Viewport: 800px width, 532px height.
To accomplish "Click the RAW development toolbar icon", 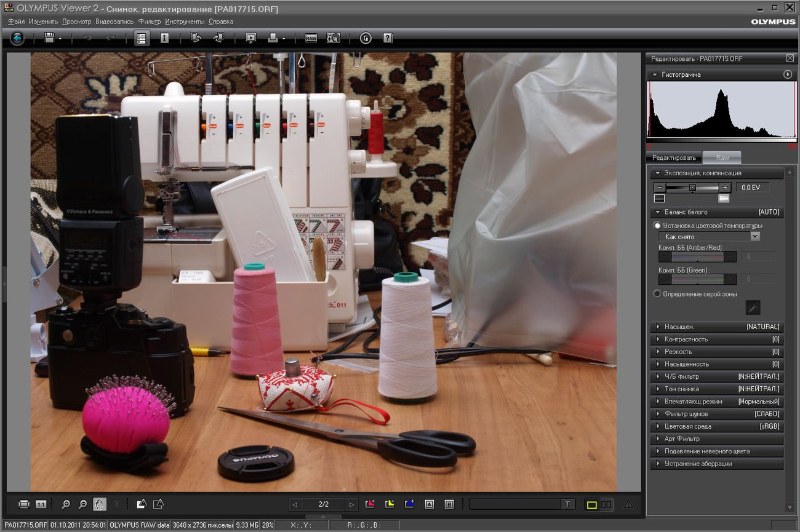I will [x=311, y=38].
